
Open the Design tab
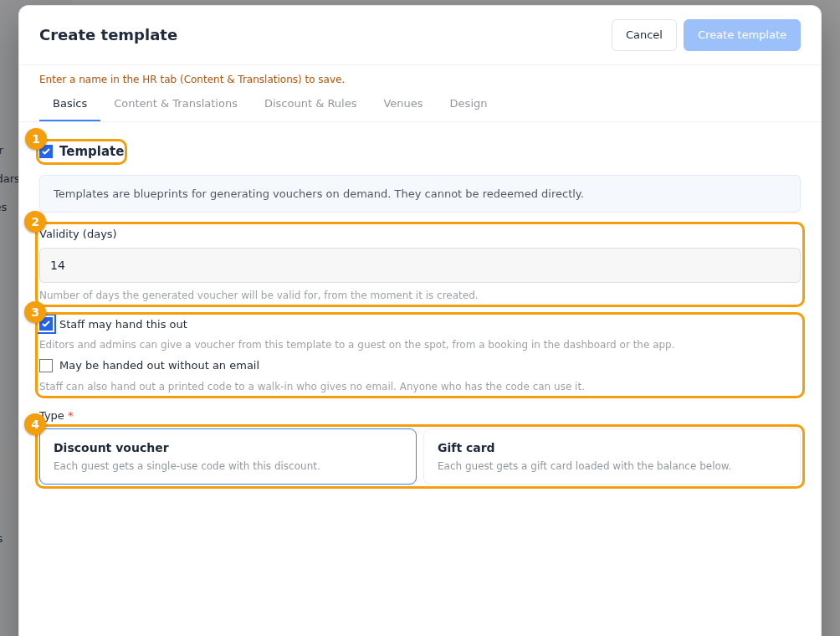(469, 104)
